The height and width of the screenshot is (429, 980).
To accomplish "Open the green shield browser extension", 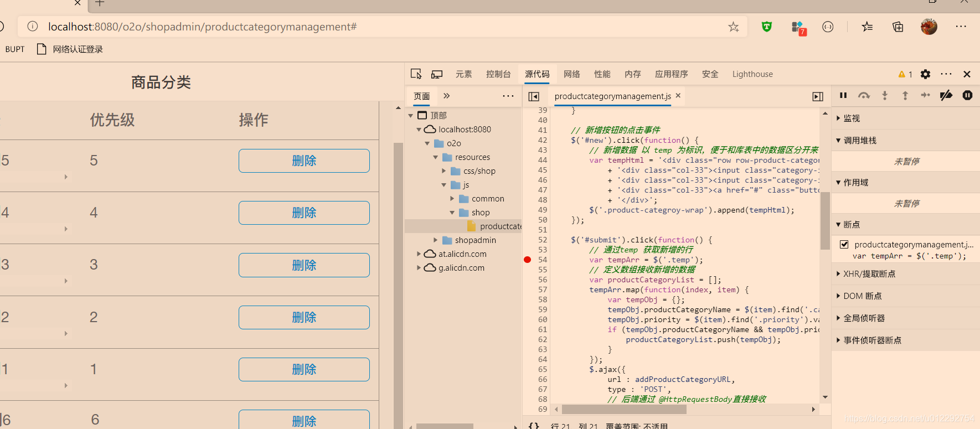I will 767,27.
